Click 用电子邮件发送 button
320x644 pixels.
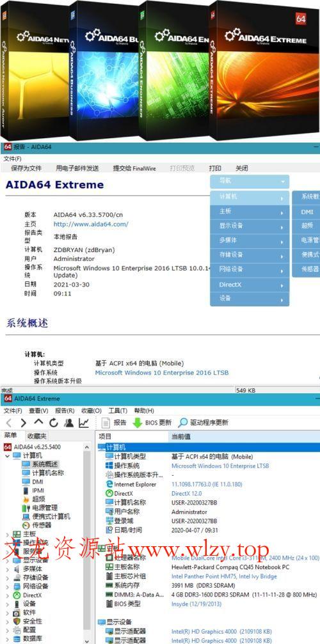tap(77, 168)
